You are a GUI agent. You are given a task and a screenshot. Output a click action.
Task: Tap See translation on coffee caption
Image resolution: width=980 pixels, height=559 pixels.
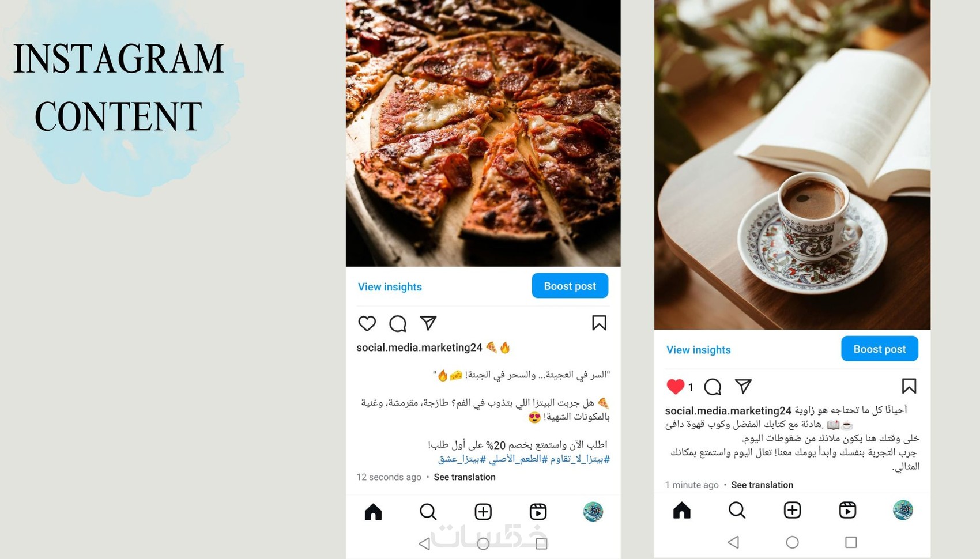coord(762,485)
